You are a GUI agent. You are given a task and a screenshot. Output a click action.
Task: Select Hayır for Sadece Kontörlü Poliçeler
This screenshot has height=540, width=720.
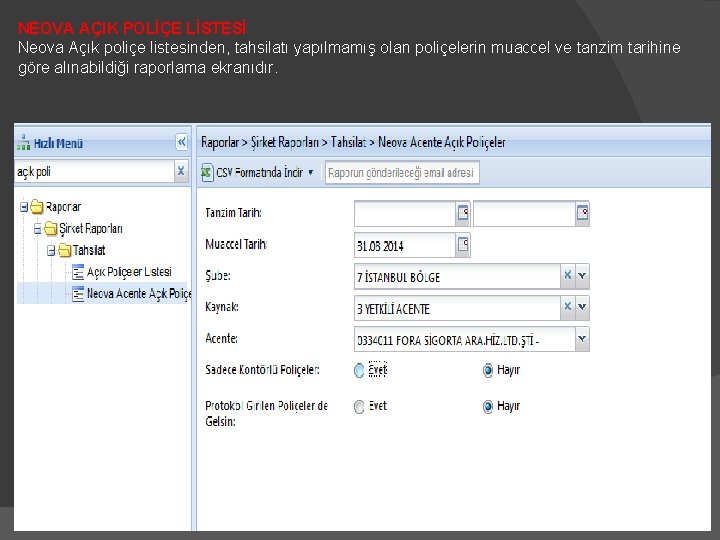pos(488,370)
